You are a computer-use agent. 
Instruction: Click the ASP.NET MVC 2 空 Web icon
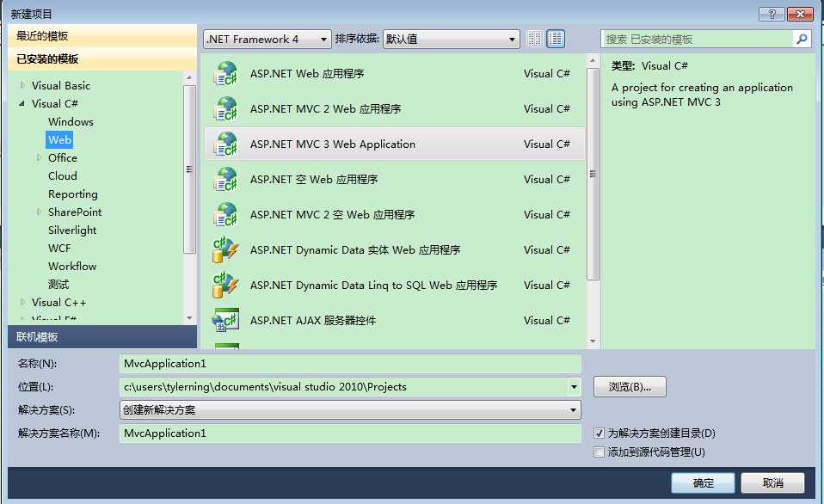pyautogui.click(x=225, y=214)
